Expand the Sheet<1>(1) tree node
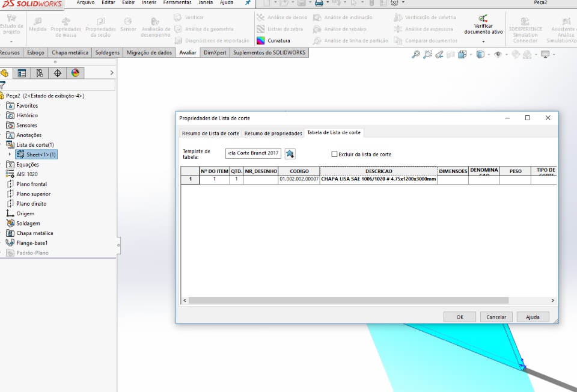The image size is (577, 392). pyautogui.click(x=10, y=155)
